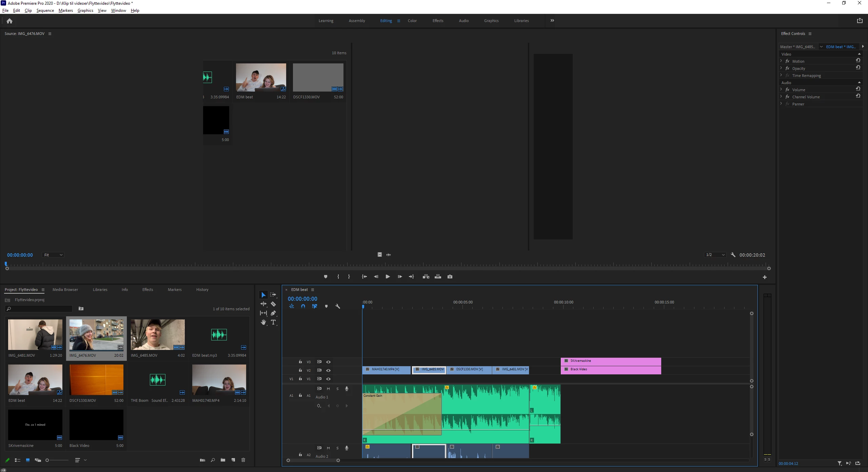Select the Pen tool

pos(273,313)
